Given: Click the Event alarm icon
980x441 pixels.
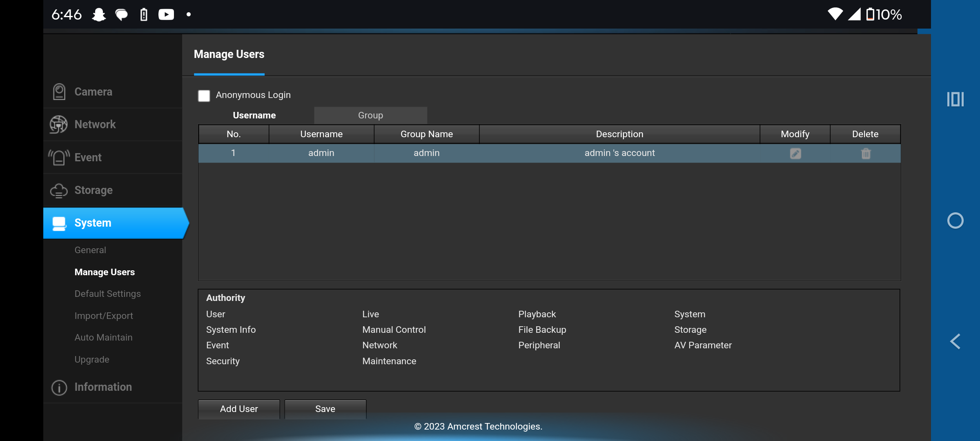Looking at the screenshot, I should tap(59, 158).
